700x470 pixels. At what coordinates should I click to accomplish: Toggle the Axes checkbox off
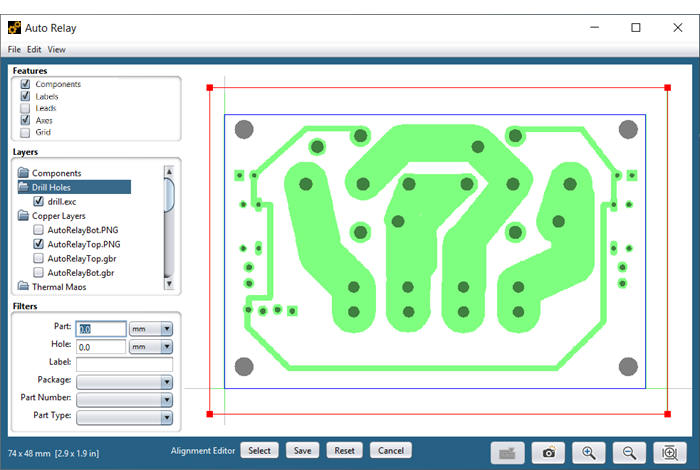point(25,120)
